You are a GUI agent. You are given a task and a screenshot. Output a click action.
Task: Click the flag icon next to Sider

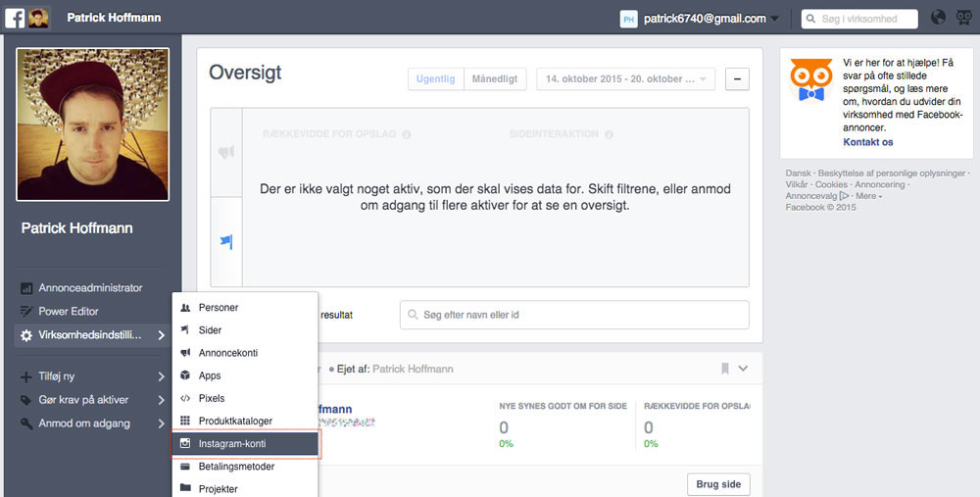[185, 330]
